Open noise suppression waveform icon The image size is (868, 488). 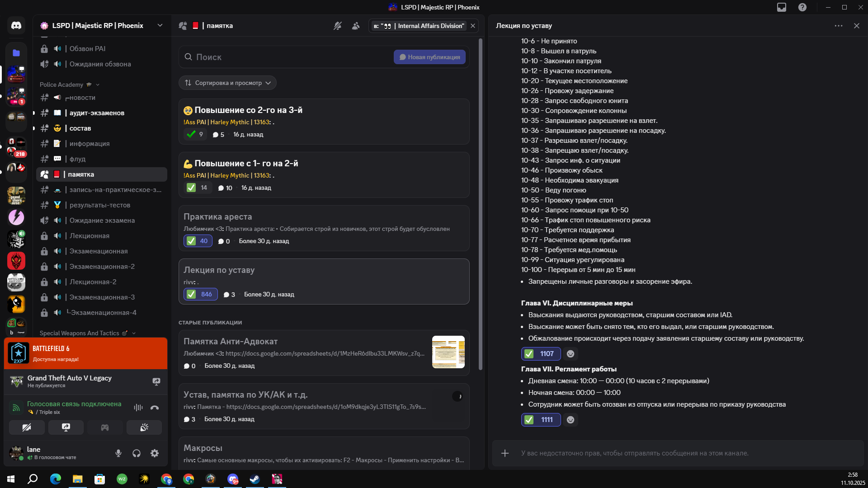(x=138, y=408)
